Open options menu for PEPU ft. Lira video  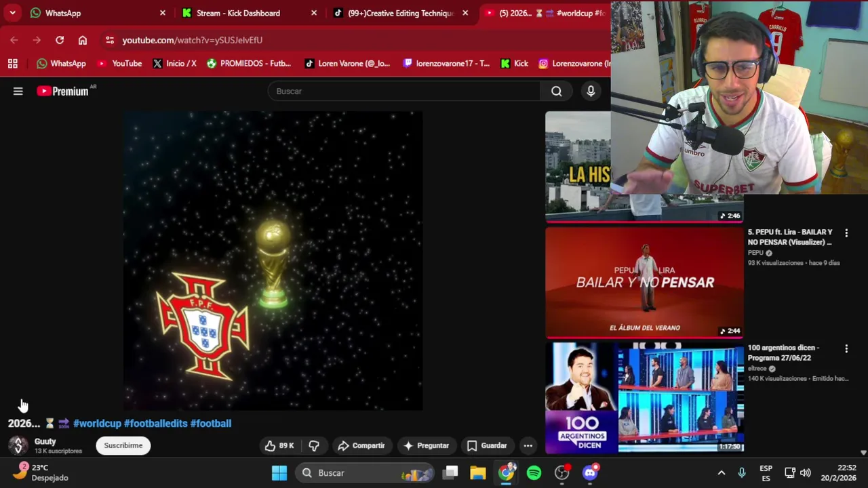(846, 233)
